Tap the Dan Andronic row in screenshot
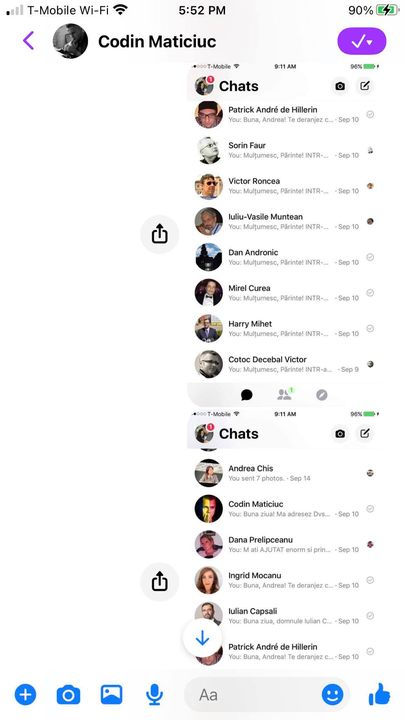 pyautogui.click(x=284, y=257)
